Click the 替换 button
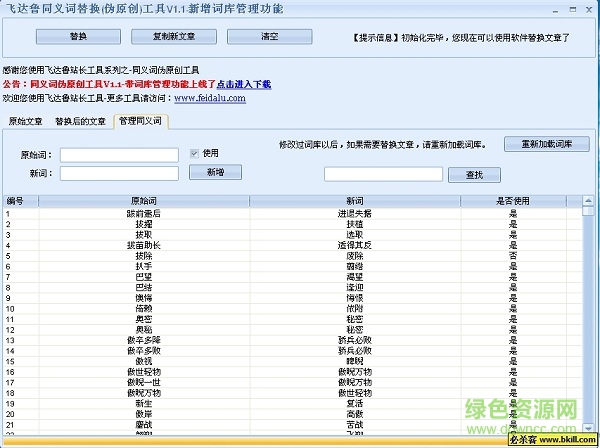 pyautogui.click(x=78, y=37)
